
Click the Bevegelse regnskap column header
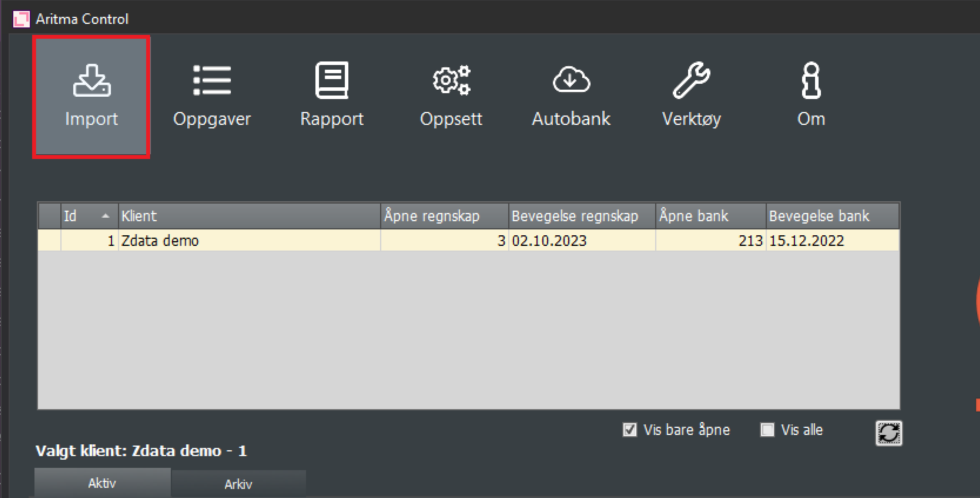tap(582, 216)
